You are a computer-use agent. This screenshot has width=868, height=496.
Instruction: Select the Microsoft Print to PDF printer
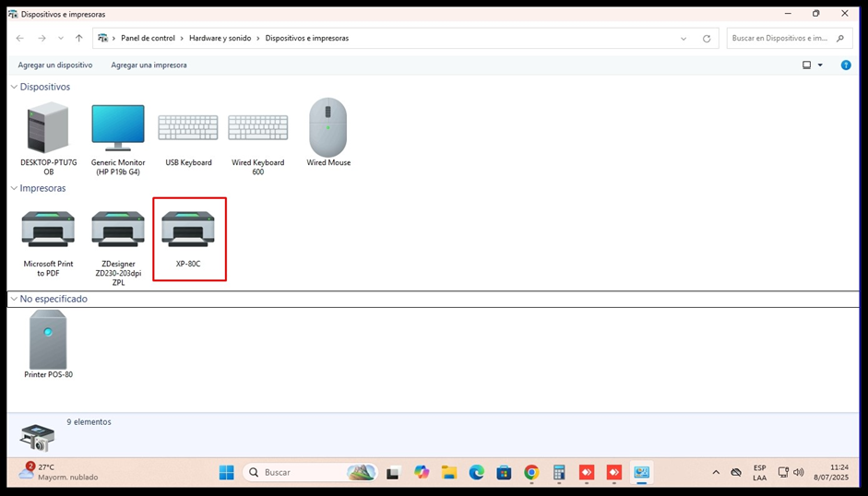[x=48, y=230]
